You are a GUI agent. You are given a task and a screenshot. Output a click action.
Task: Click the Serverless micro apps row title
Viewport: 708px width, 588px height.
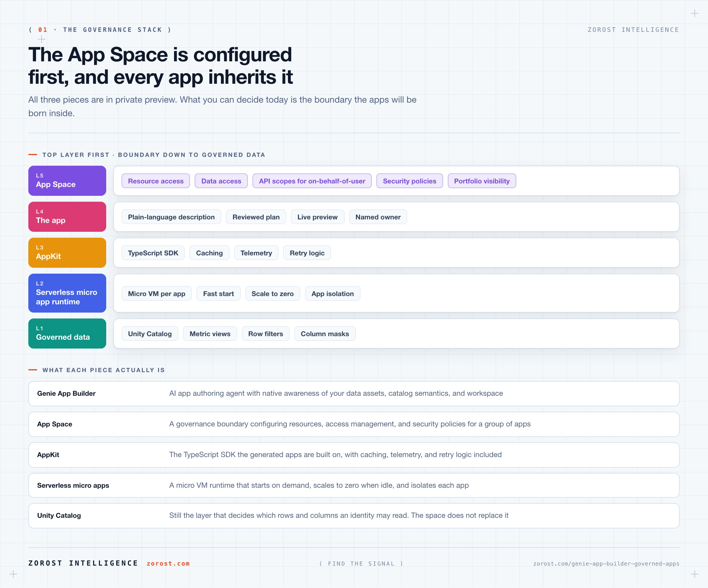(73, 486)
